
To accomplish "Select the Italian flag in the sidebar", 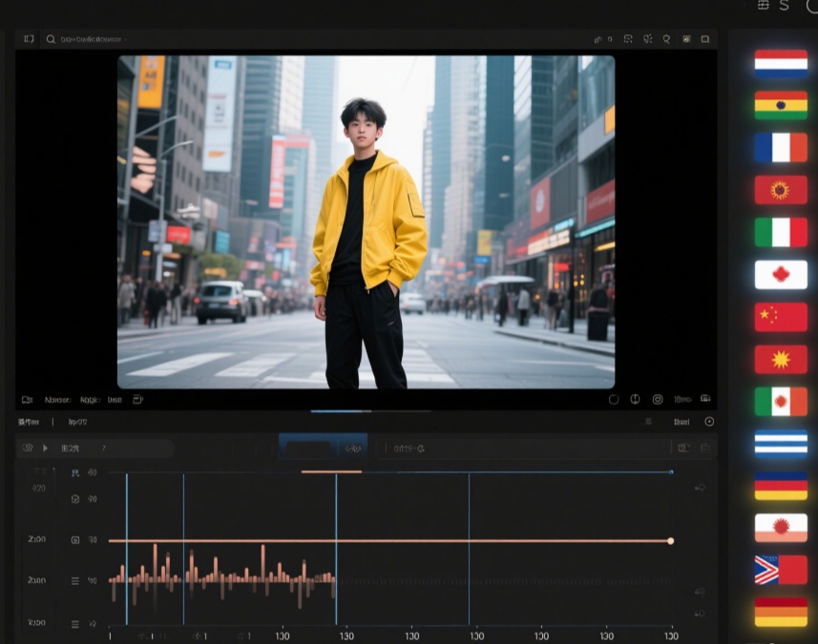I will click(781, 232).
